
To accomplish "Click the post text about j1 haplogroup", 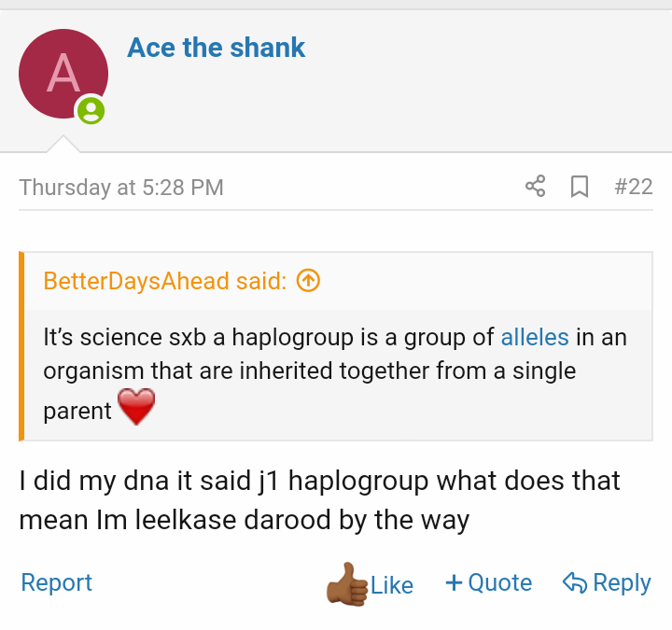I will tap(319, 499).
